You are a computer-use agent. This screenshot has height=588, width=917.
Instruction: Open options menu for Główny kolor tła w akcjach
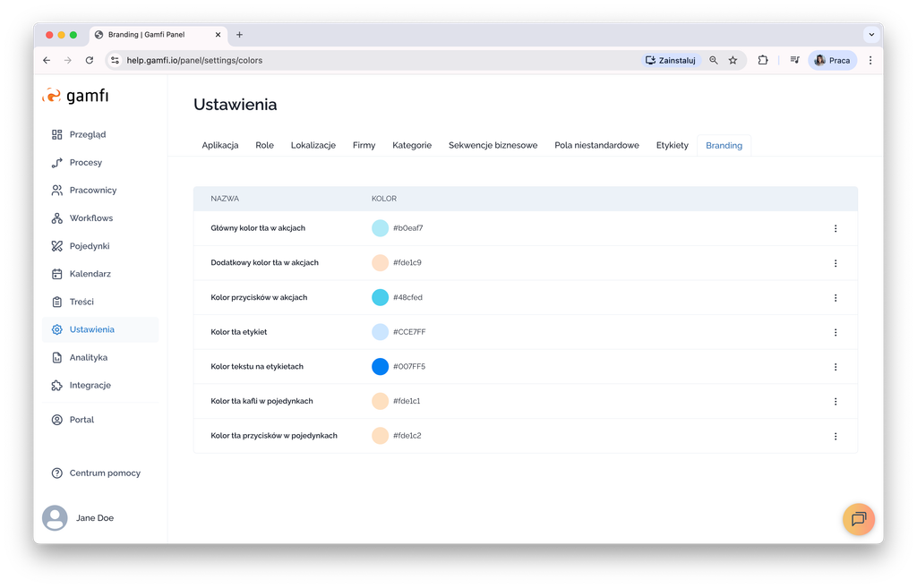point(836,228)
